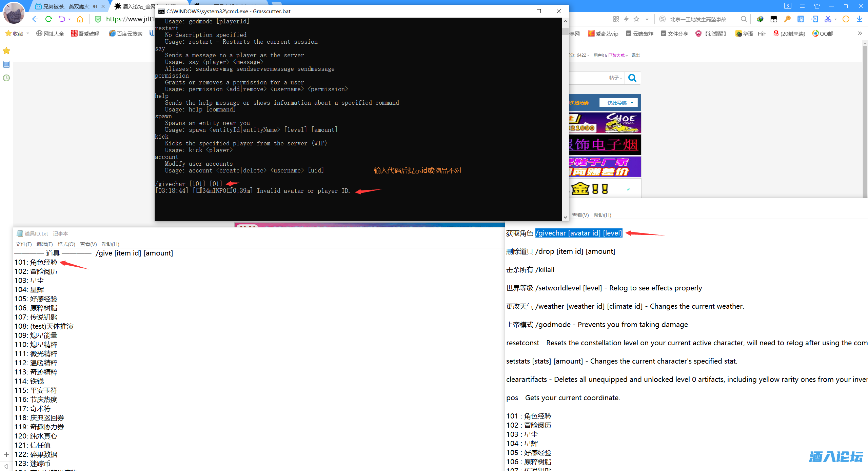Click the orange home page icon
This screenshot has width=868, height=471.
(x=80, y=19)
